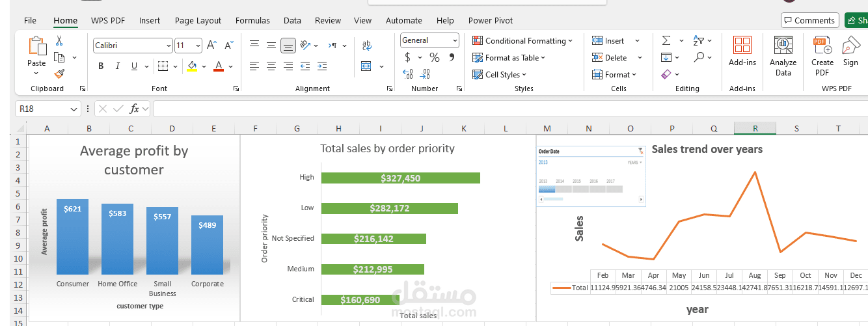Increase indent in Alignment group

322,66
